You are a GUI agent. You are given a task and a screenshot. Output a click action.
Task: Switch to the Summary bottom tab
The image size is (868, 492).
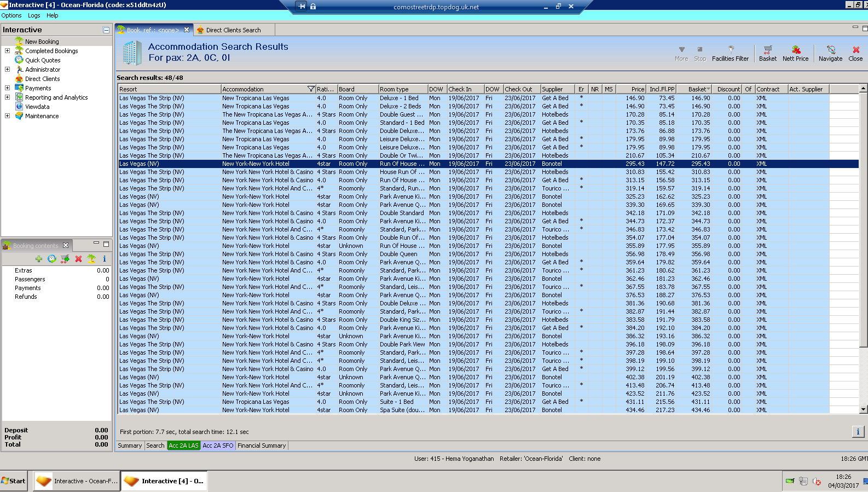point(130,445)
